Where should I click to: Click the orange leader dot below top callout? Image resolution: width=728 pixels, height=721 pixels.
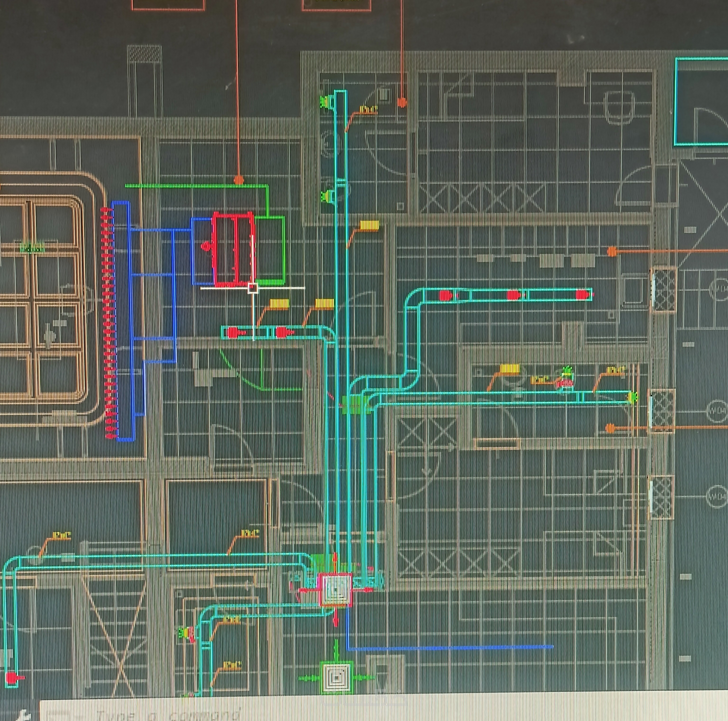point(402,102)
